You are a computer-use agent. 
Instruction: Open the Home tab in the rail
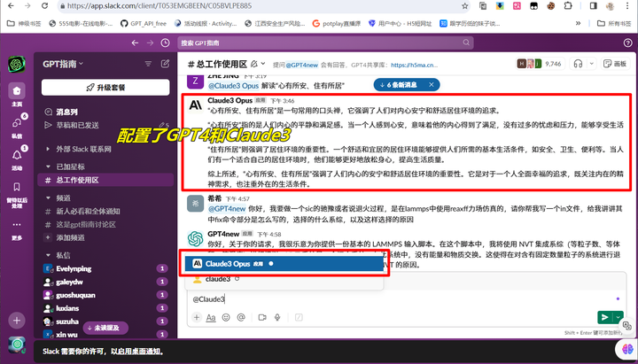pos(17,94)
